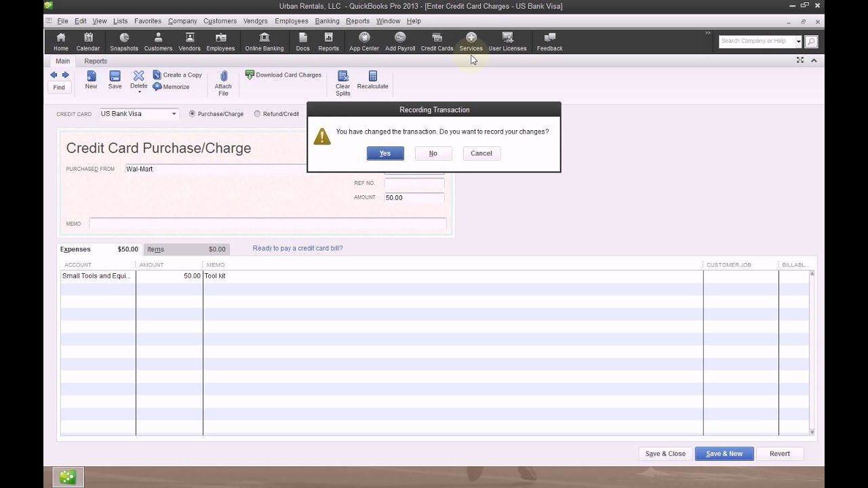Screen dimensions: 868x488
Task: Click the Recalculate icon
Action: tap(372, 80)
